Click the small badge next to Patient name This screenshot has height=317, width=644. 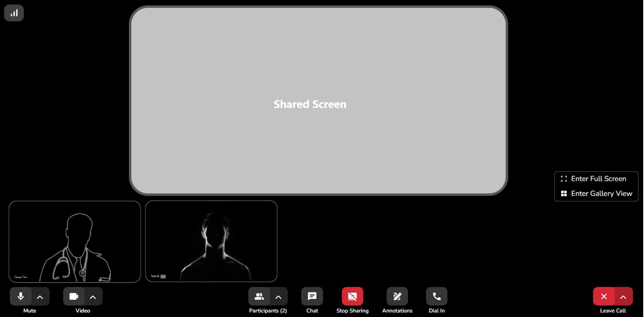pos(163,276)
